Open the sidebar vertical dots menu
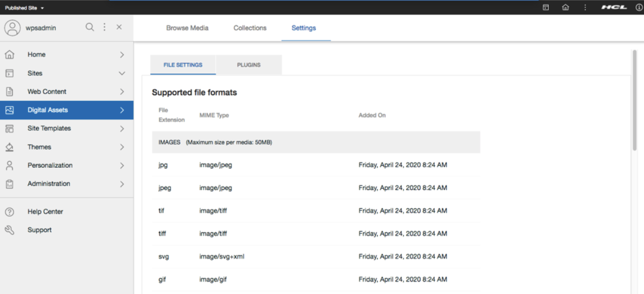This screenshot has width=644, height=294. 105,27
